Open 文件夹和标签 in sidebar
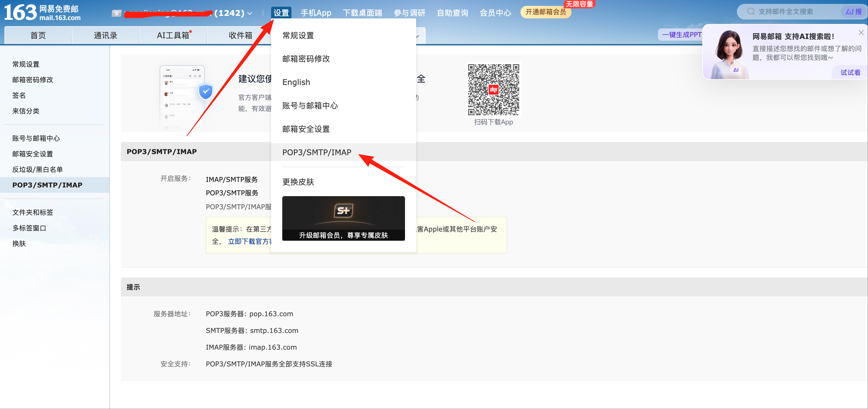The width and height of the screenshot is (868, 409). pos(33,212)
